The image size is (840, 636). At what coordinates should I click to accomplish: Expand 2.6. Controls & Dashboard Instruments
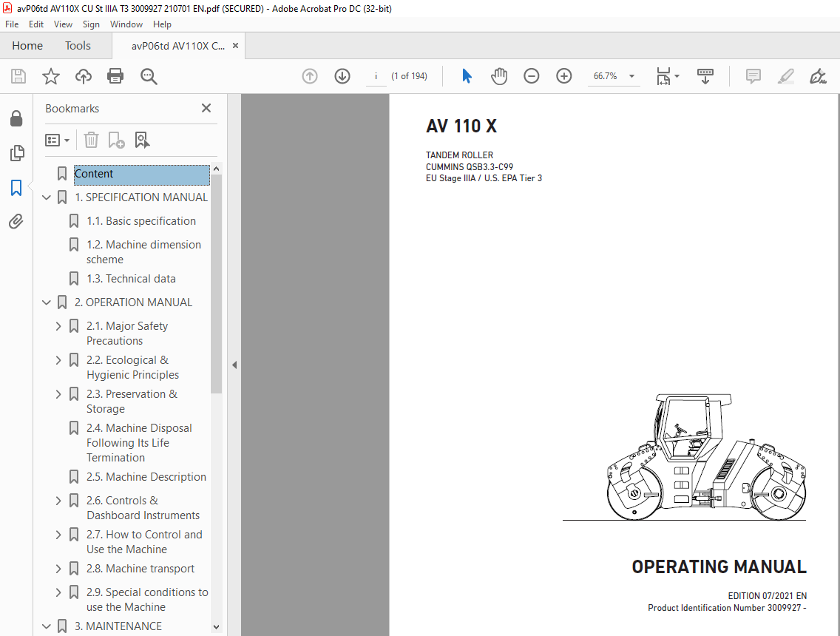point(58,501)
